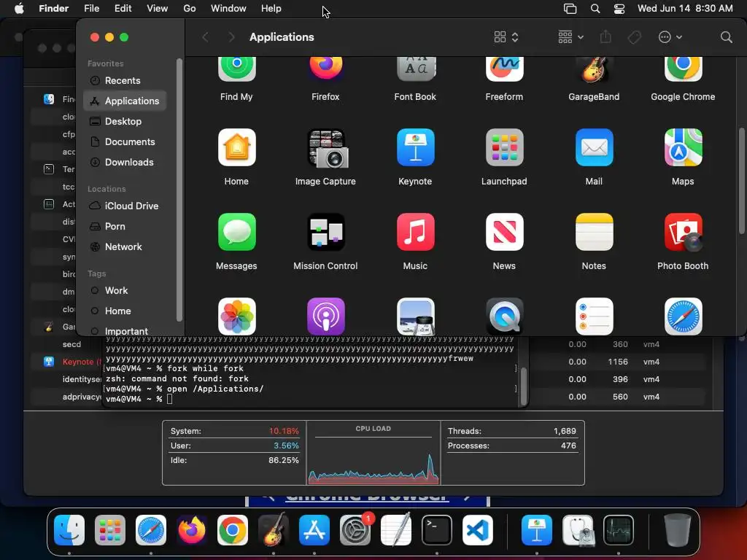This screenshot has height=560, width=747.
Task: Open App Store from the Dock
Action: (314, 530)
